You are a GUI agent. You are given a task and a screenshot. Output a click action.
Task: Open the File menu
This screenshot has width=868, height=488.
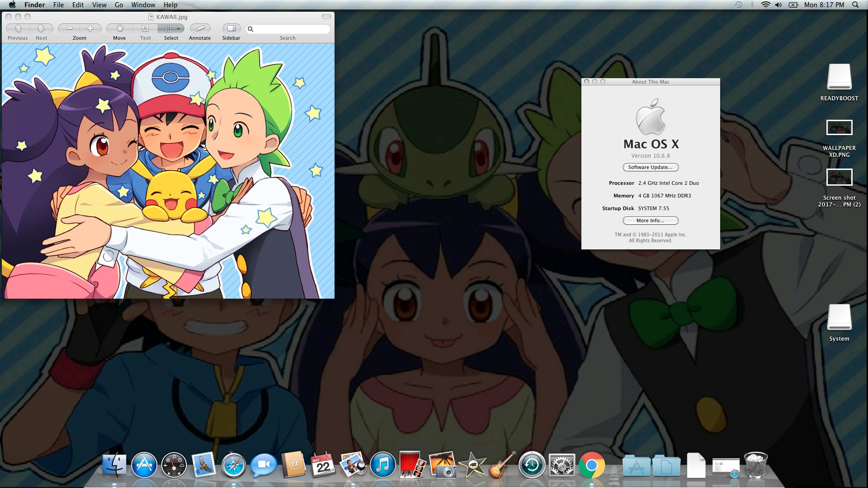58,5
